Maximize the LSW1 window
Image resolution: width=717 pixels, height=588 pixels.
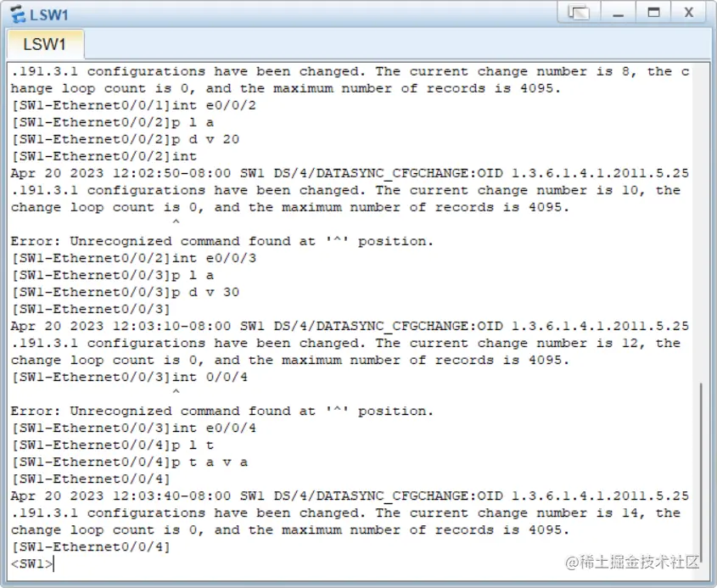pyautogui.click(x=653, y=13)
